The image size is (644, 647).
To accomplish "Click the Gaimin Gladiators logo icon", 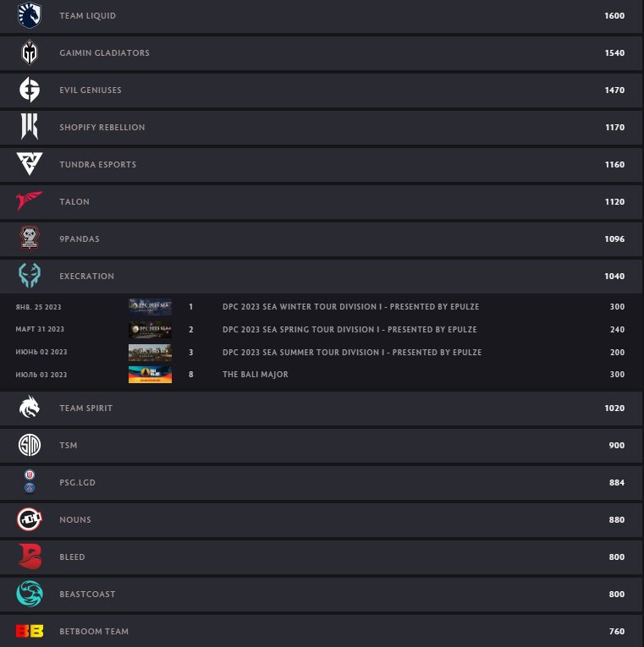I will click(x=30, y=53).
